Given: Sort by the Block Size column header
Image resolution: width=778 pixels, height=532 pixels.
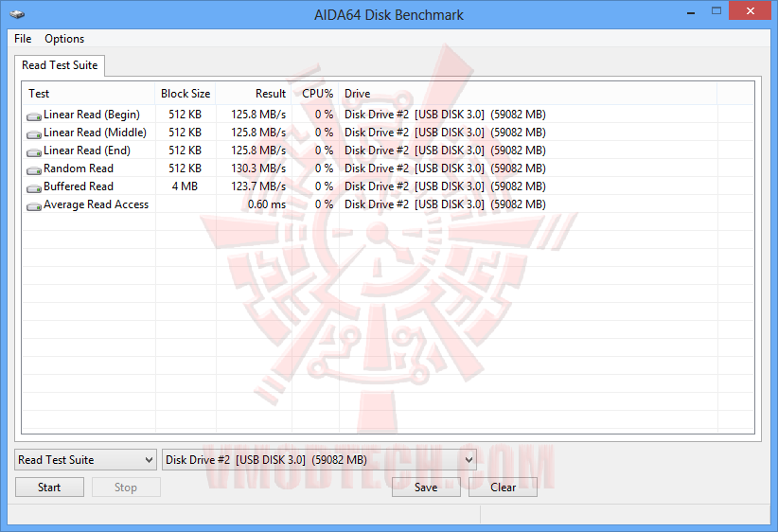Looking at the screenshot, I should click(186, 94).
